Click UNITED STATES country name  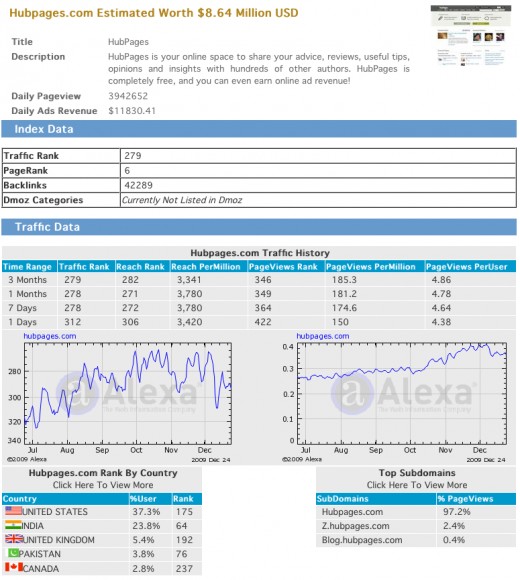(55, 512)
